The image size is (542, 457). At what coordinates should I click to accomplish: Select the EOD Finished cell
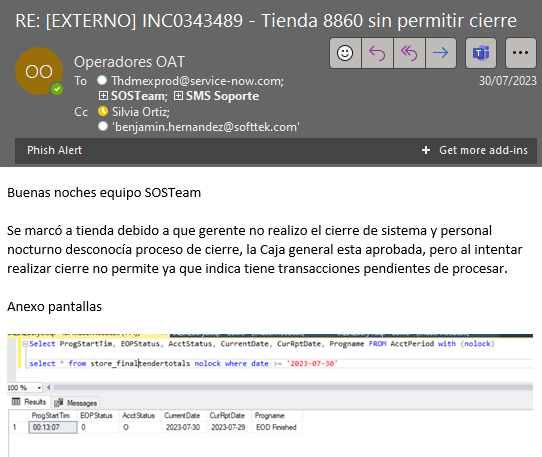(x=277, y=427)
